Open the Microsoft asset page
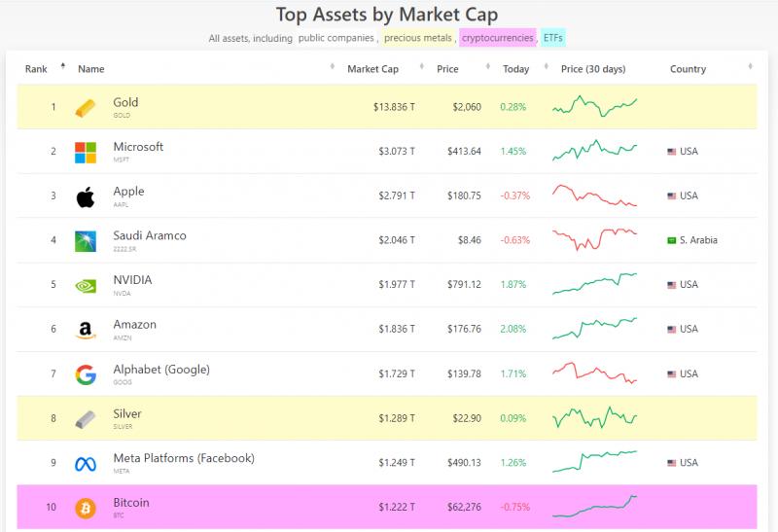Image resolution: width=778 pixels, height=532 pixels. pos(138,147)
